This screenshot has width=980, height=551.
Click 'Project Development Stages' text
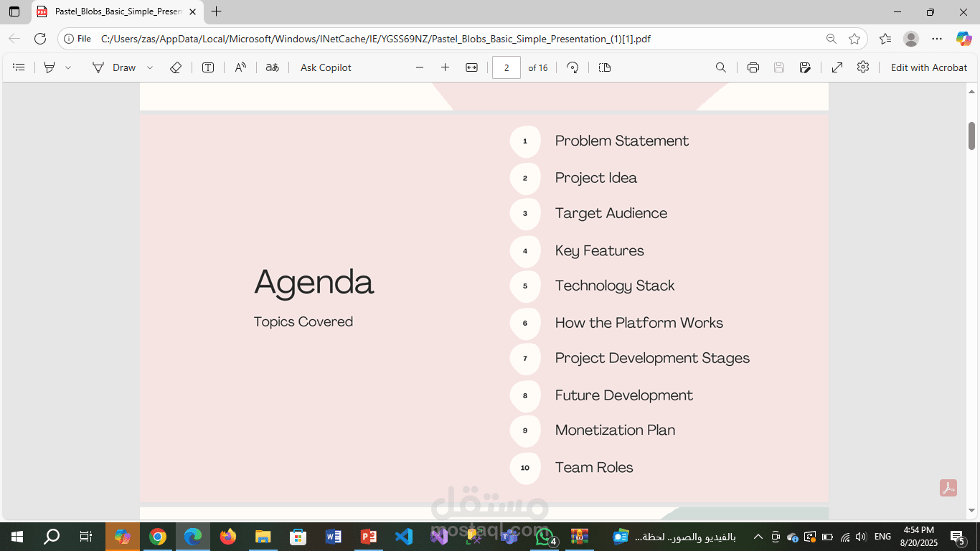pyautogui.click(x=652, y=358)
